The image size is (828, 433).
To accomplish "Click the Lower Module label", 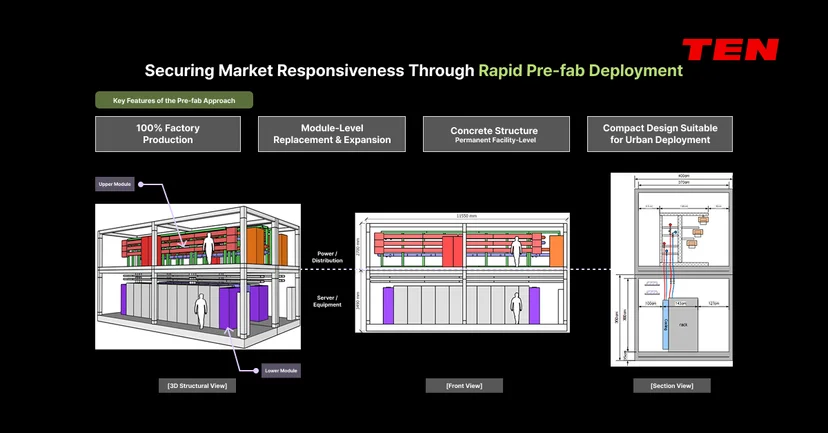I will (x=281, y=371).
